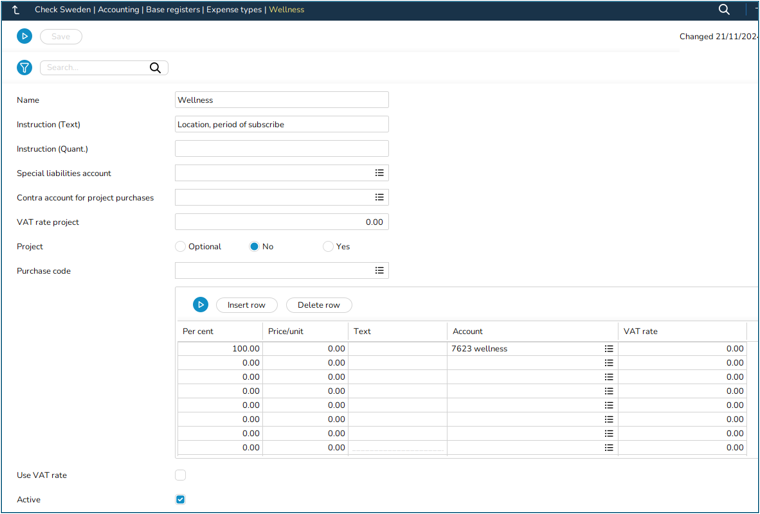The height and width of the screenshot is (514, 760).
Task: Click the Wellness breadcrumb
Action: click(286, 10)
